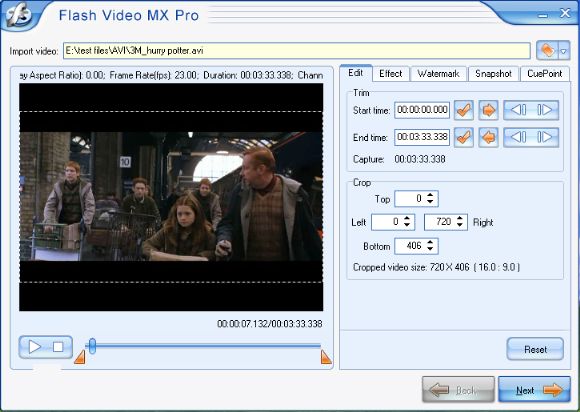Switch to the Edit tab

pyautogui.click(x=355, y=73)
